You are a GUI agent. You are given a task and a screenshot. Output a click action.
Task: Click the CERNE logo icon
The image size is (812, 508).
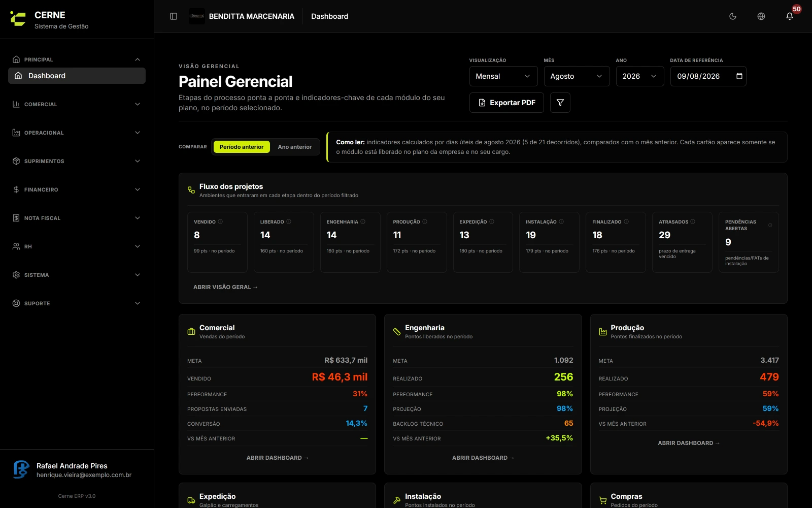18,19
